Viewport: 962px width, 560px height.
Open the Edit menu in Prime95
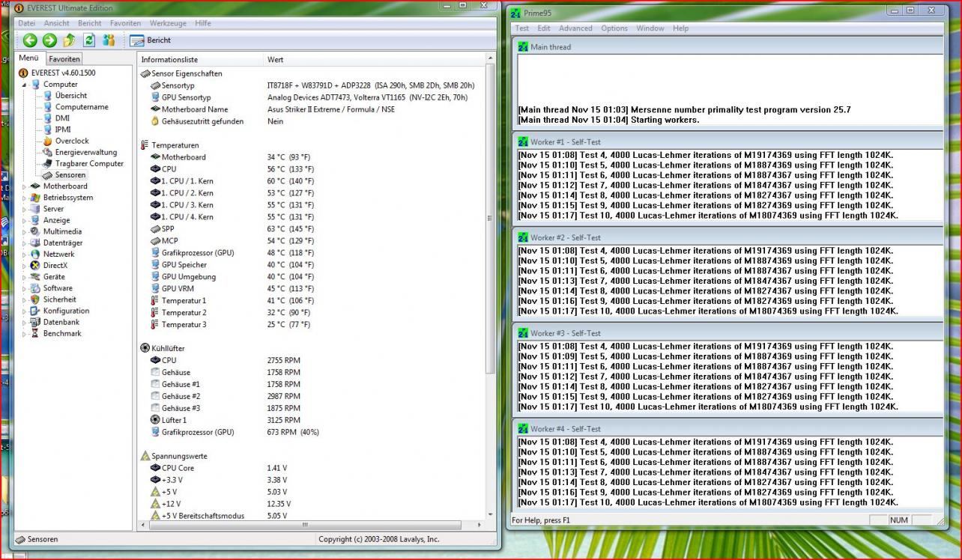544,28
